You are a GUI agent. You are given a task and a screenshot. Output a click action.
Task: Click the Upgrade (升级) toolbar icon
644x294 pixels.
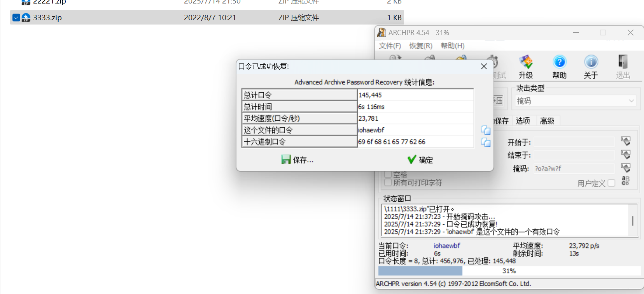(526, 62)
